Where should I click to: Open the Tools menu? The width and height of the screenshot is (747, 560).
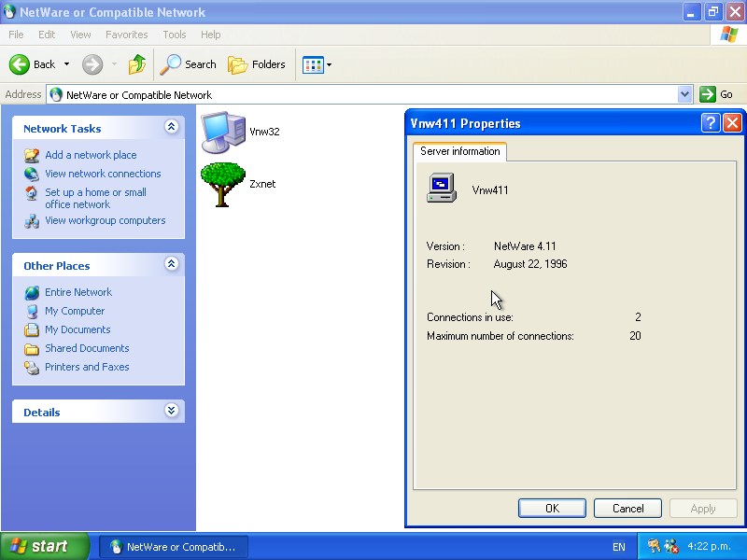tap(175, 35)
